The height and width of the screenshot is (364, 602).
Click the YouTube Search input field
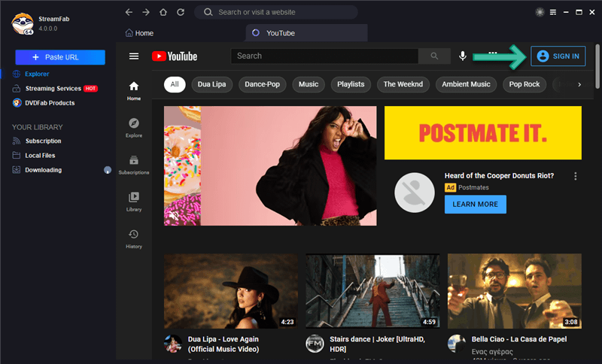click(324, 56)
